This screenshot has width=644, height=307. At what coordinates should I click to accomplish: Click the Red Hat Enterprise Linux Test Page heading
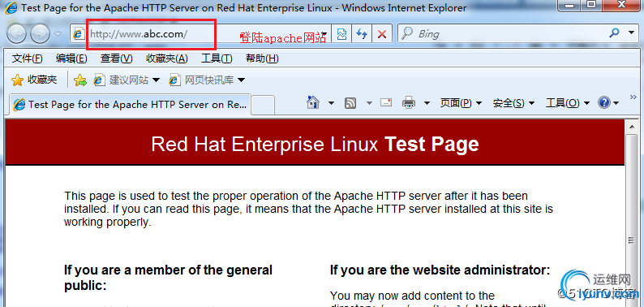[315, 145]
